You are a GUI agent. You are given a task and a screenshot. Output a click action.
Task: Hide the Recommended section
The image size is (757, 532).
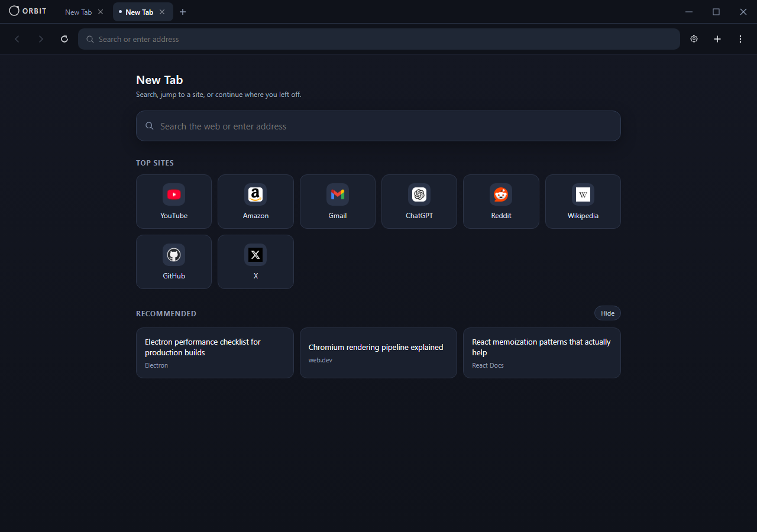(607, 313)
